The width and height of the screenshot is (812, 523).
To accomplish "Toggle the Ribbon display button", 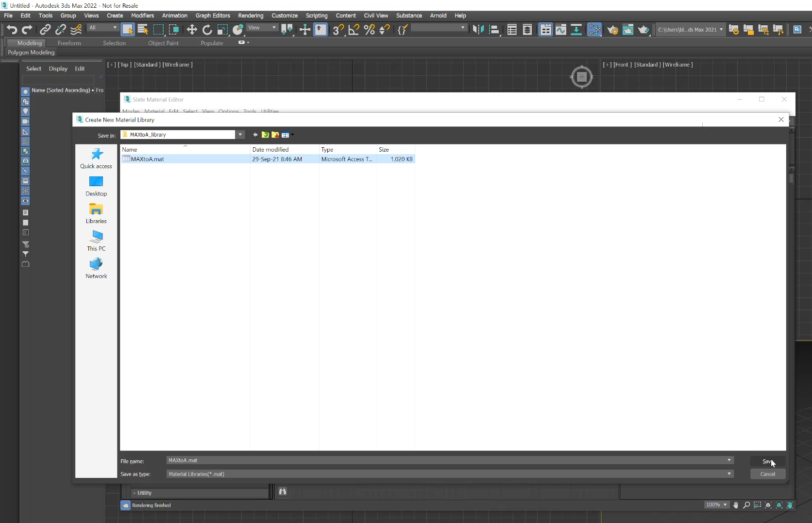I will point(546,30).
